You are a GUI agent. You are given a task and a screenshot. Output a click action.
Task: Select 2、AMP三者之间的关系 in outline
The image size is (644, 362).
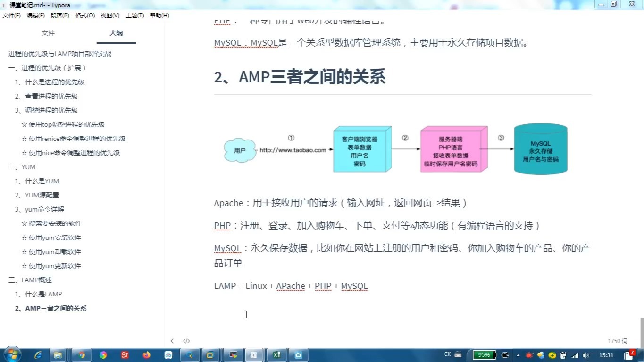tap(50, 308)
